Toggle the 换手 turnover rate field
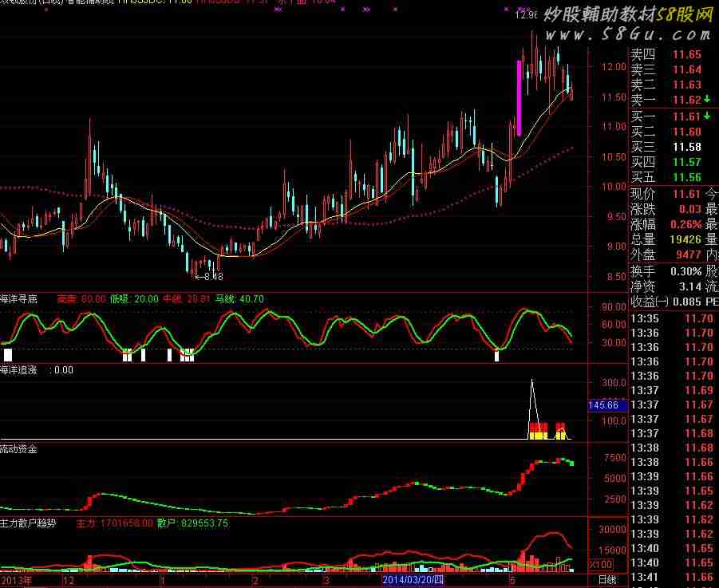 point(643,271)
